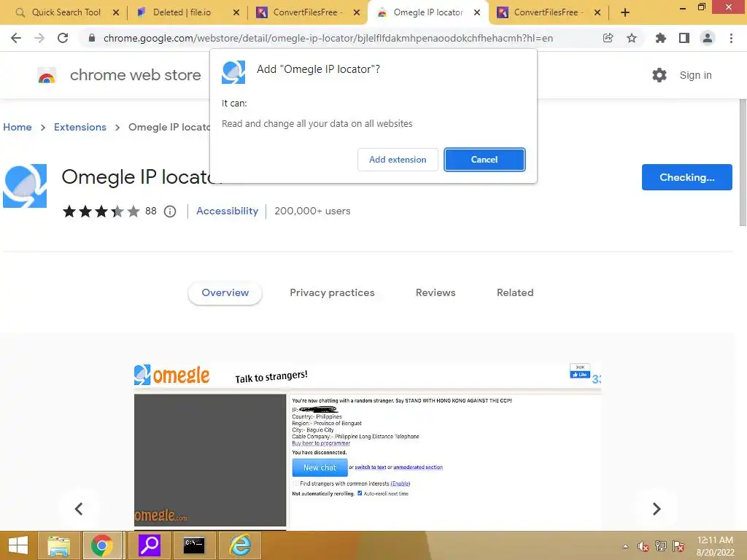Viewport: 747px width, 560px height.
Task: Click the chrome web store logo
Action: pos(119,75)
